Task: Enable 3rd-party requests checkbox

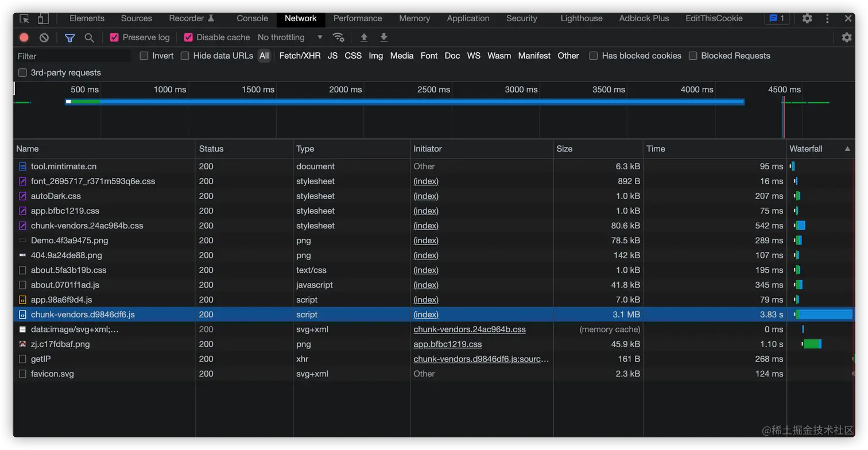Action: point(22,73)
